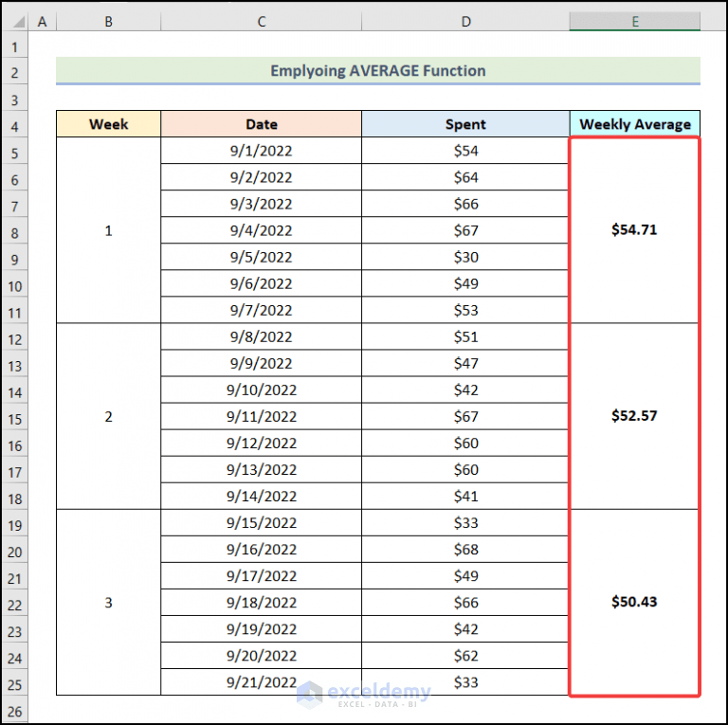This screenshot has height=725, width=728.
Task: Select the $62 spent cell
Action: [x=465, y=656]
